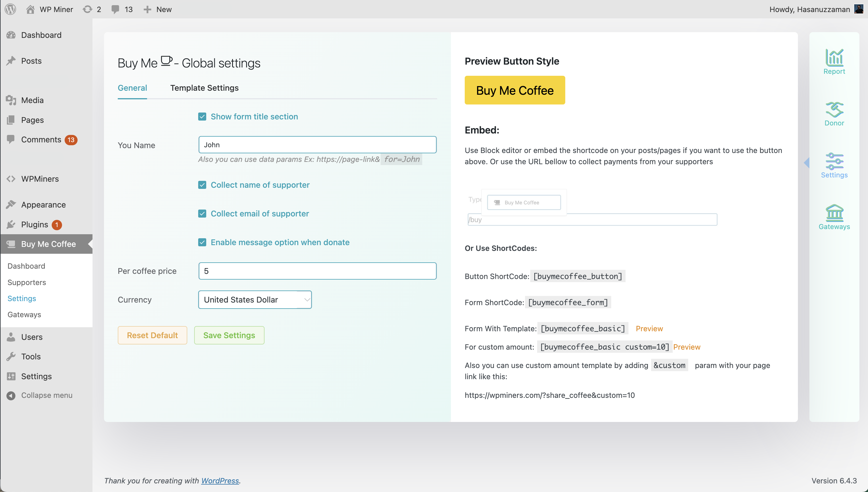Click the sidebar Settings sliders icon
The image size is (868, 492).
point(11,376)
